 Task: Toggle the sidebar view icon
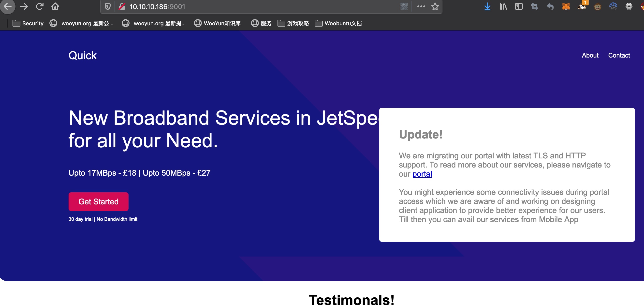click(x=519, y=6)
